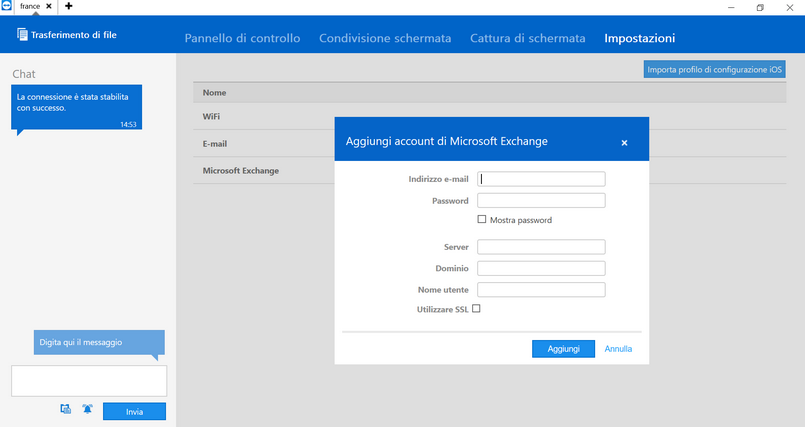805x427 pixels.
Task: Open a new connection tab with plus
Action: (69, 6)
